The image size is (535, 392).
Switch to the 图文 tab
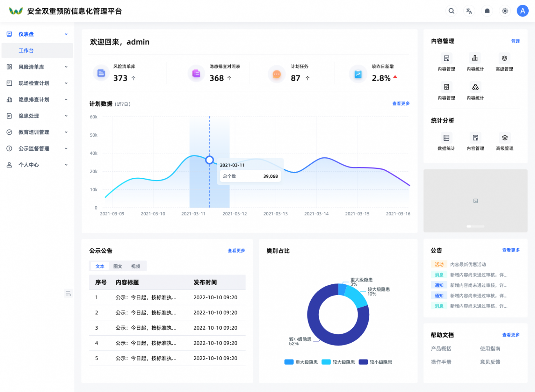coord(117,266)
